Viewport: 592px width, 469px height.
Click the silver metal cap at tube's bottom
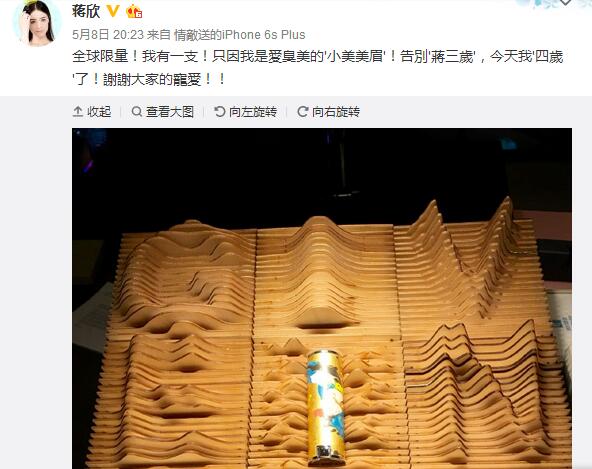[x=327, y=455]
